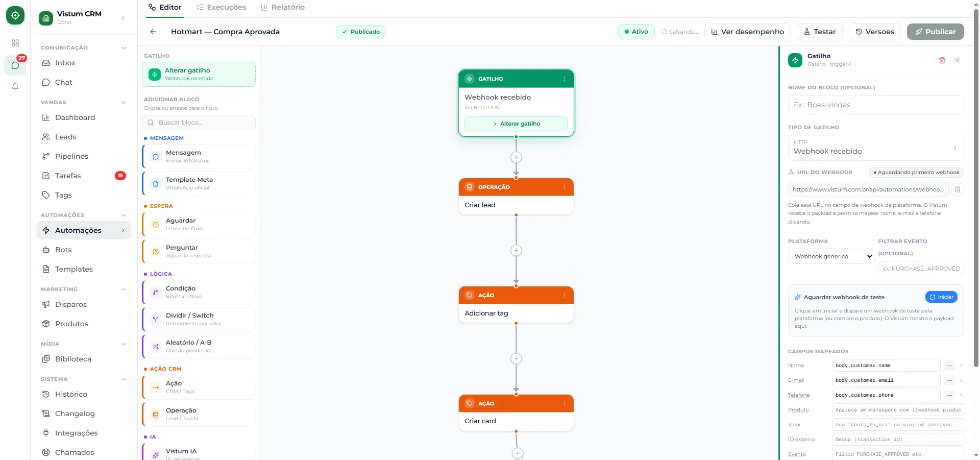Select the Operação Lead / Tarefa block

199,414
